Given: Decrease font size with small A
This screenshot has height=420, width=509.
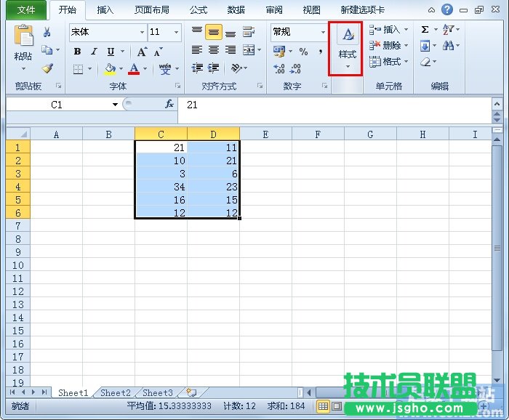Looking at the screenshot, I should click(x=159, y=52).
